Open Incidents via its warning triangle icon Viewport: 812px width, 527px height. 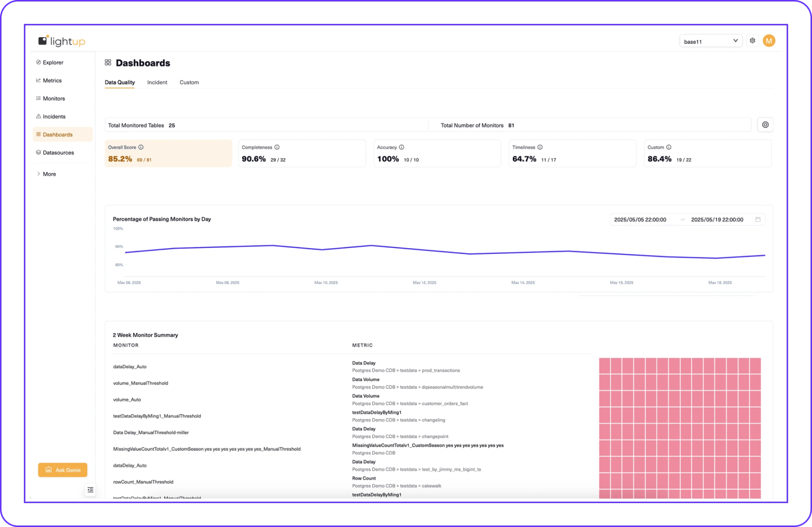[x=38, y=116]
